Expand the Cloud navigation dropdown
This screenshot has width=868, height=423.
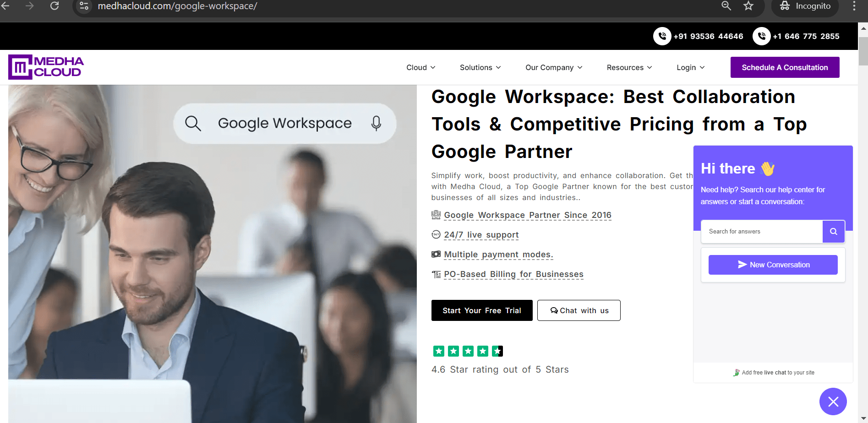420,67
